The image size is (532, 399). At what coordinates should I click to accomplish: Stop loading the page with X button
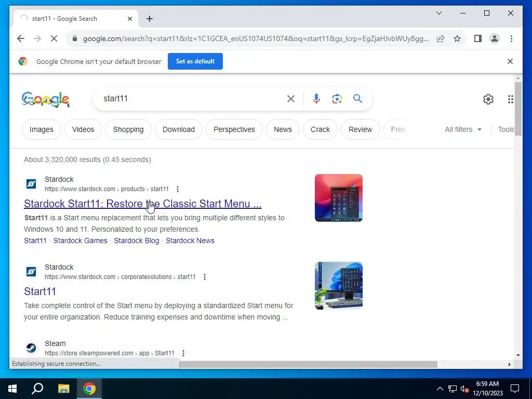point(54,38)
